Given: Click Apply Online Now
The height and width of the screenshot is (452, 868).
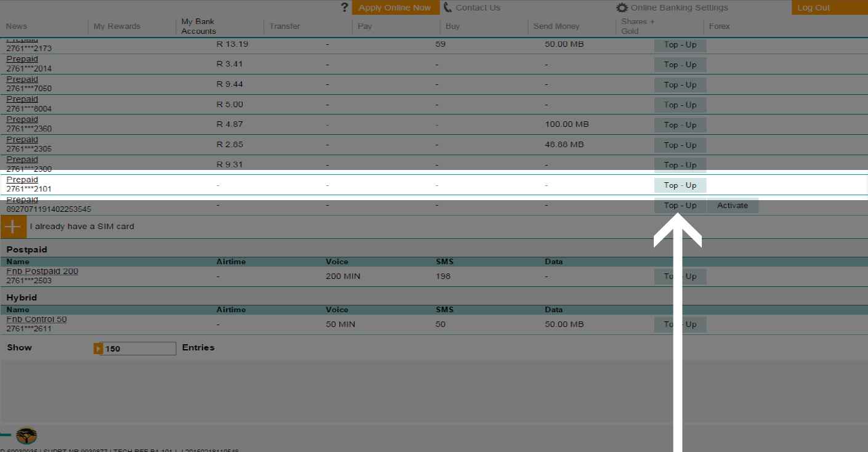Looking at the screenshot, I should pyautogui.click(x=395, y=7).
